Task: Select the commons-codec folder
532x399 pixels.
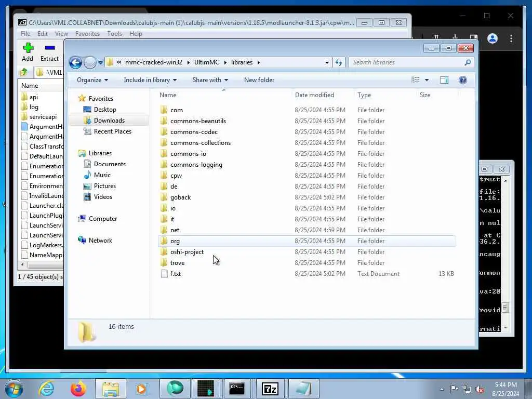Action: [x=194, y=131]
